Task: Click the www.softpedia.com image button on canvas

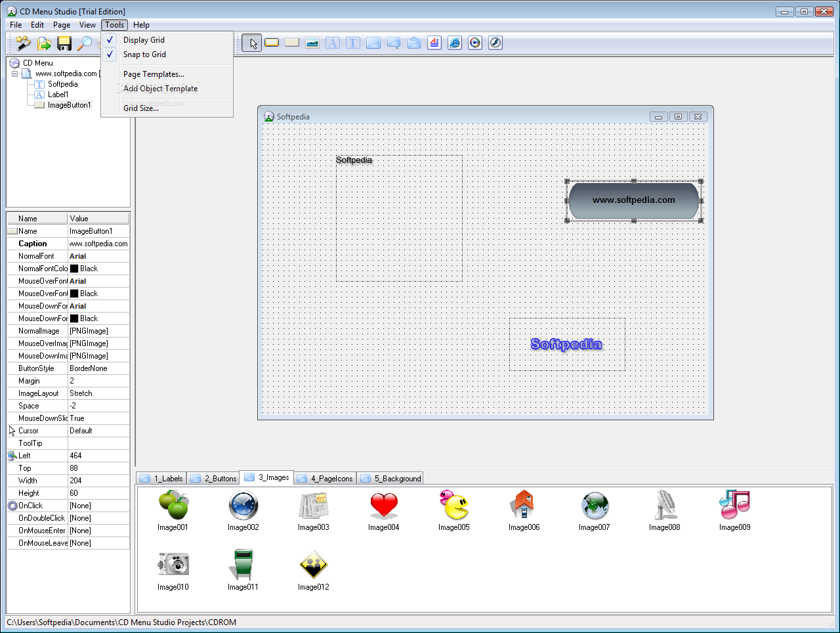Action: 634,200
